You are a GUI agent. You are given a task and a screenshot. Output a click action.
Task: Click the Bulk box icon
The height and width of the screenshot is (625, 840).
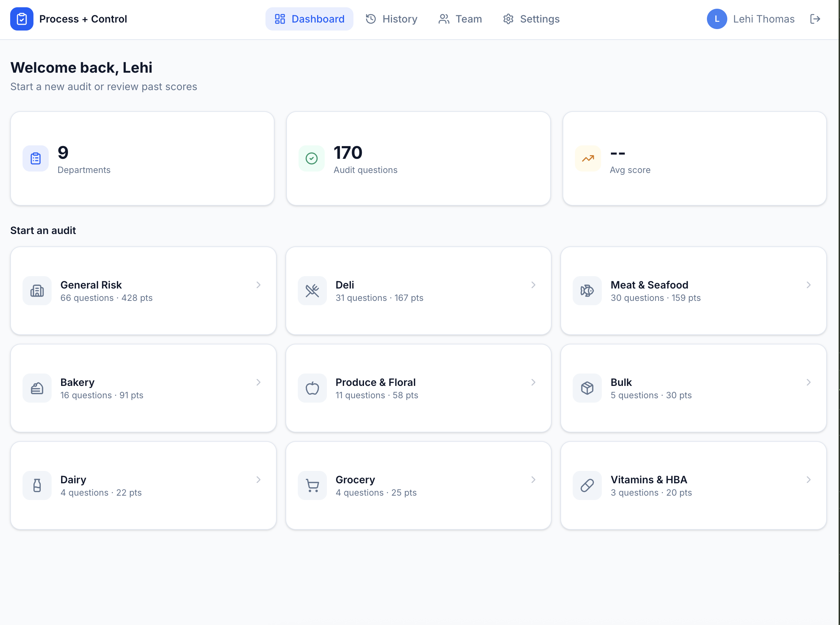click(587, 388)
